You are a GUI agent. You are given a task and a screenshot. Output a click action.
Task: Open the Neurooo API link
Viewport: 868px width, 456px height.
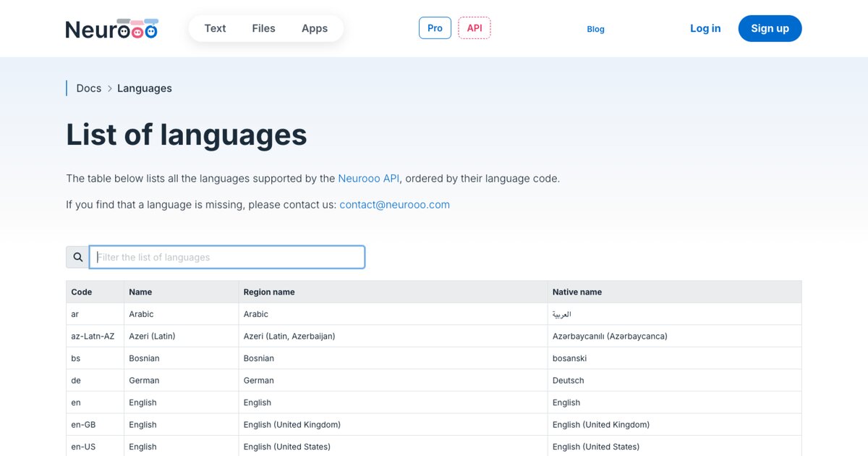(x=369, y=178)
